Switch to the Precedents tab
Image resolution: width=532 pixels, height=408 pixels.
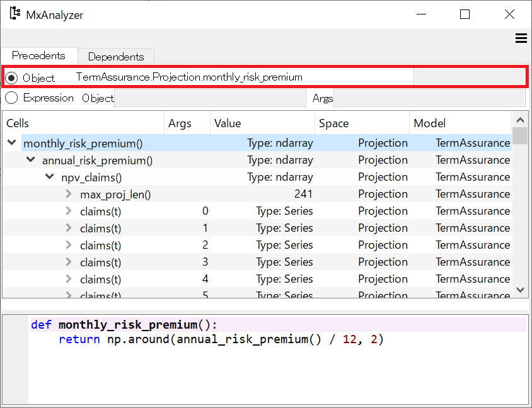(x=39, y=55)
